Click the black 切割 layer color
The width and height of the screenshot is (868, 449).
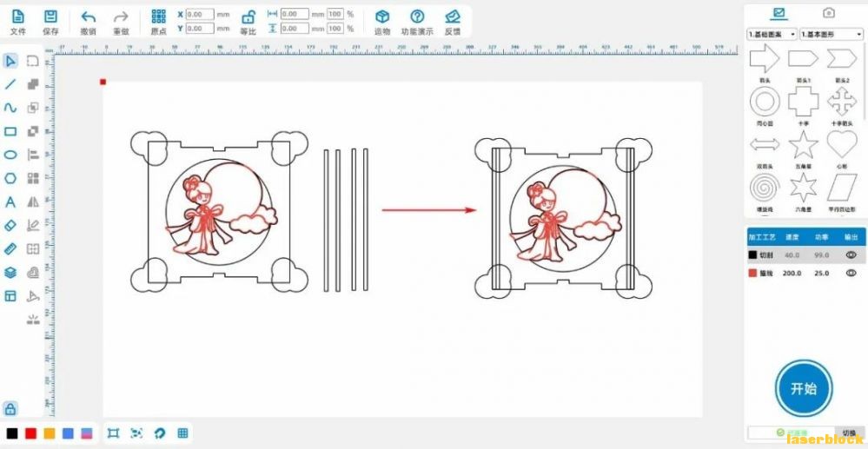point(752,255)
